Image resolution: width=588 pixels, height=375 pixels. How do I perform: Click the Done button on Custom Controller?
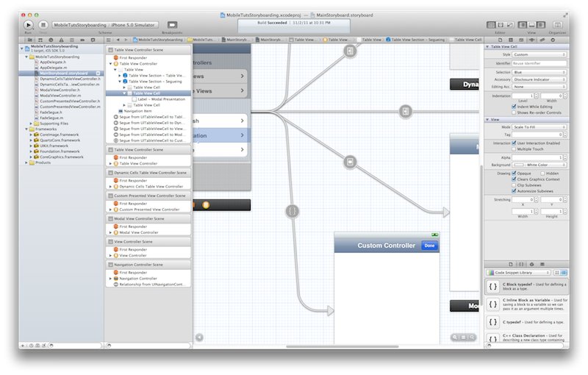pyautogui.click(x=430, y=246)
